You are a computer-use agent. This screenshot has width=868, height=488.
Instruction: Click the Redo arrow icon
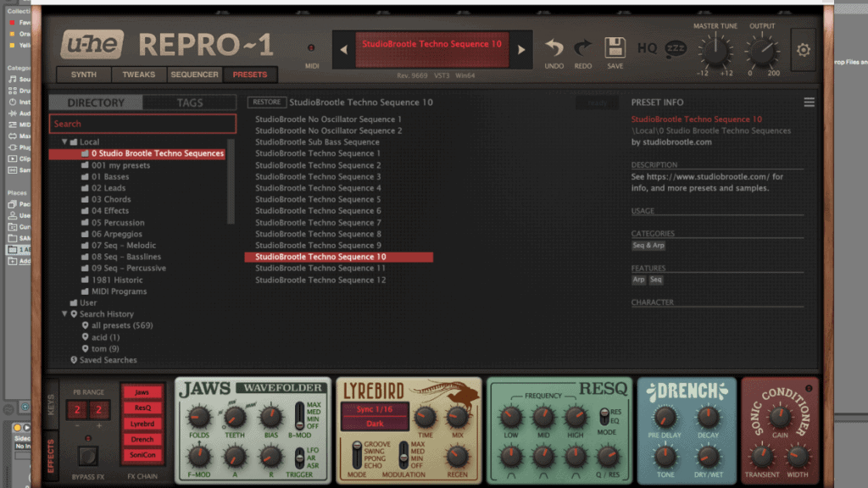[x=583, y=48]
